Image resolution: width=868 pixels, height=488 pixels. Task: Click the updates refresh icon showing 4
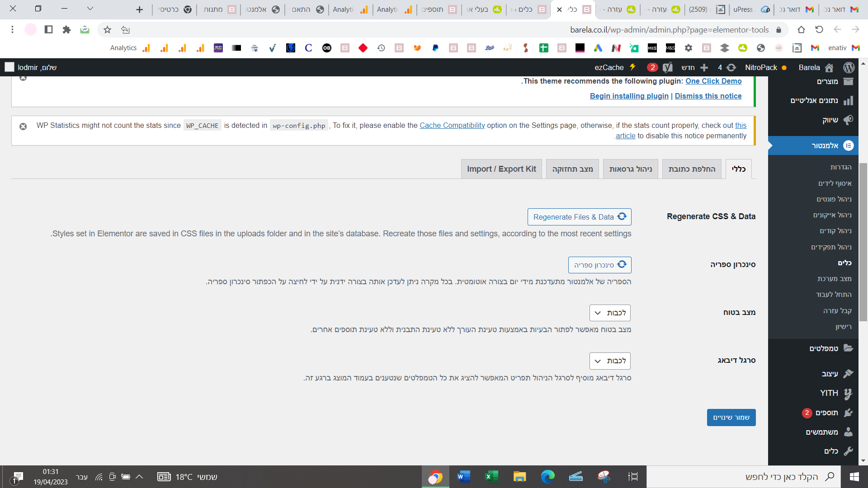click(731, 67)
